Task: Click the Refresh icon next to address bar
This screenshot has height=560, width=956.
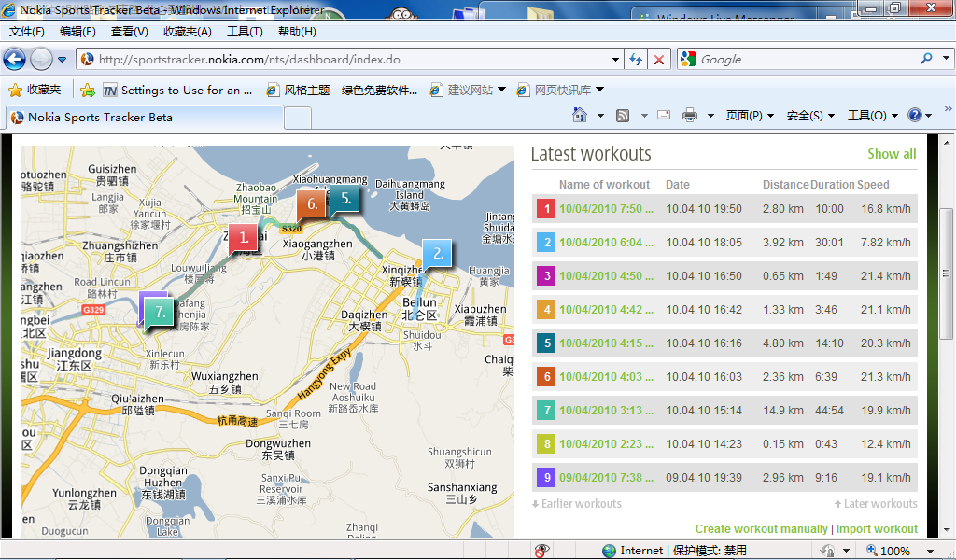Action: [x=636, y=59]
